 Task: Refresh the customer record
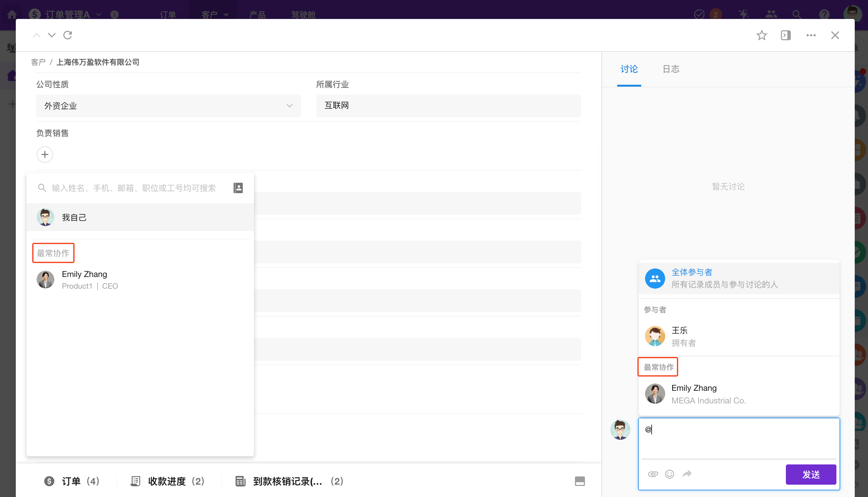click(68, 35)
